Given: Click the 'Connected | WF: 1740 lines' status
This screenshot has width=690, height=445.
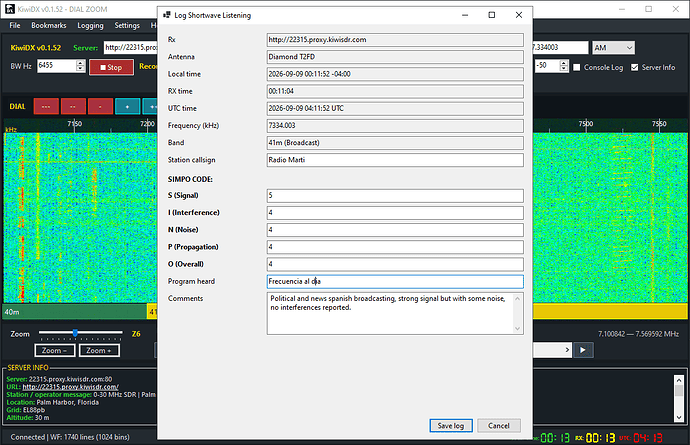Looking at the screenshot, I should tap(70, 437).
